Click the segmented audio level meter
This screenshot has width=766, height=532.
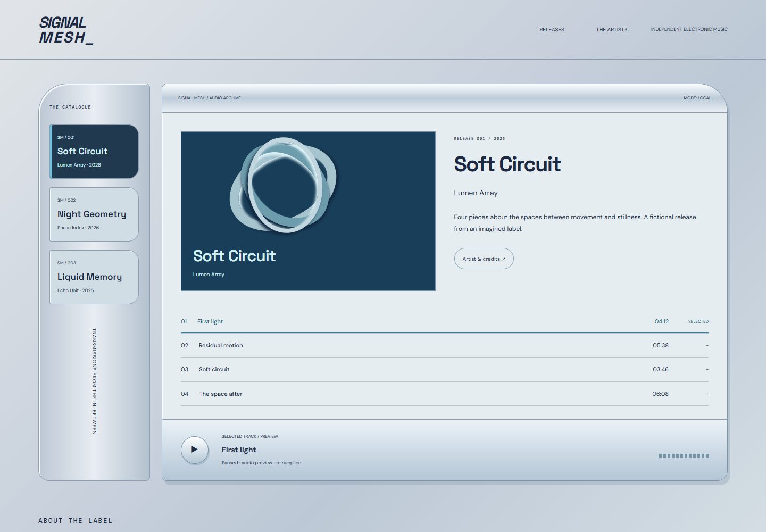click(684, 456)
